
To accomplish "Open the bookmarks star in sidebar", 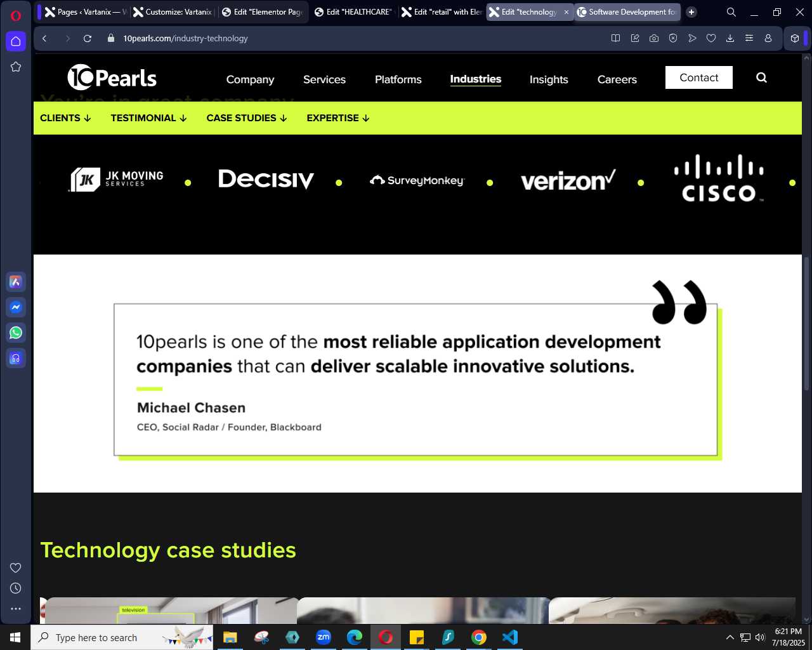I will tap(16, 67).
